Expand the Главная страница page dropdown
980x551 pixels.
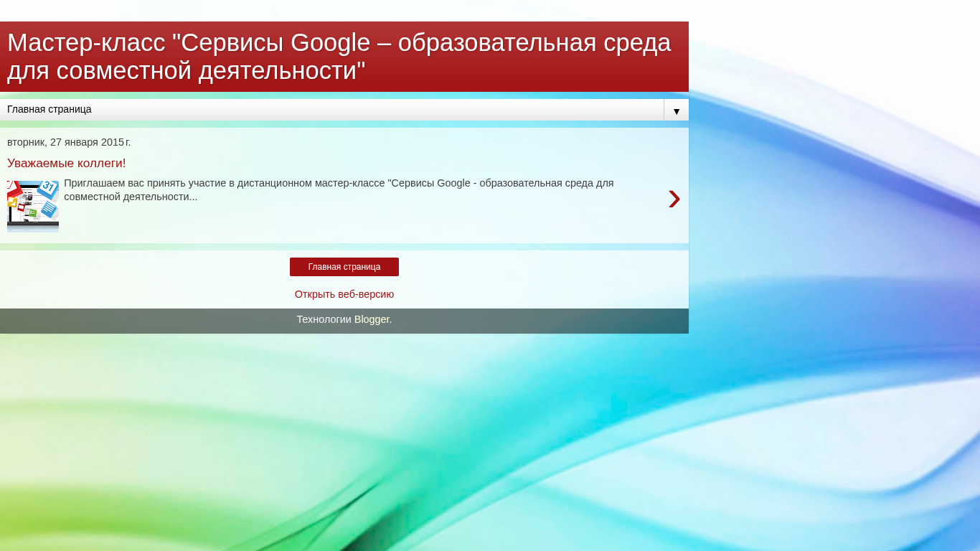(x=344, y=110)
